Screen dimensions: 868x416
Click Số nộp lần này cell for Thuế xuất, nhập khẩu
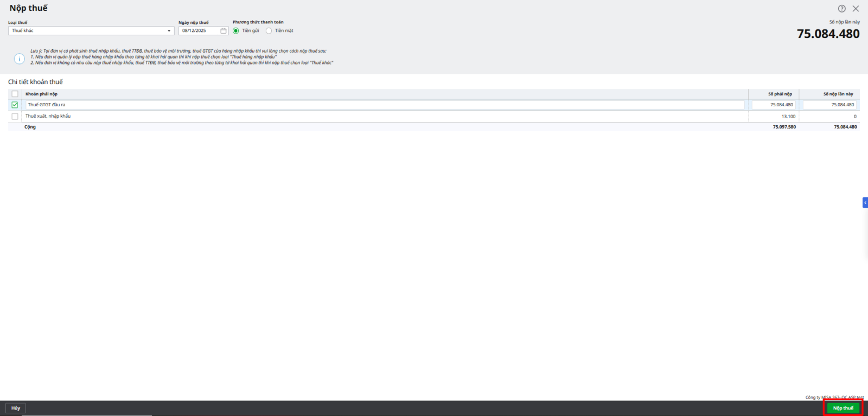pos(829,116)
